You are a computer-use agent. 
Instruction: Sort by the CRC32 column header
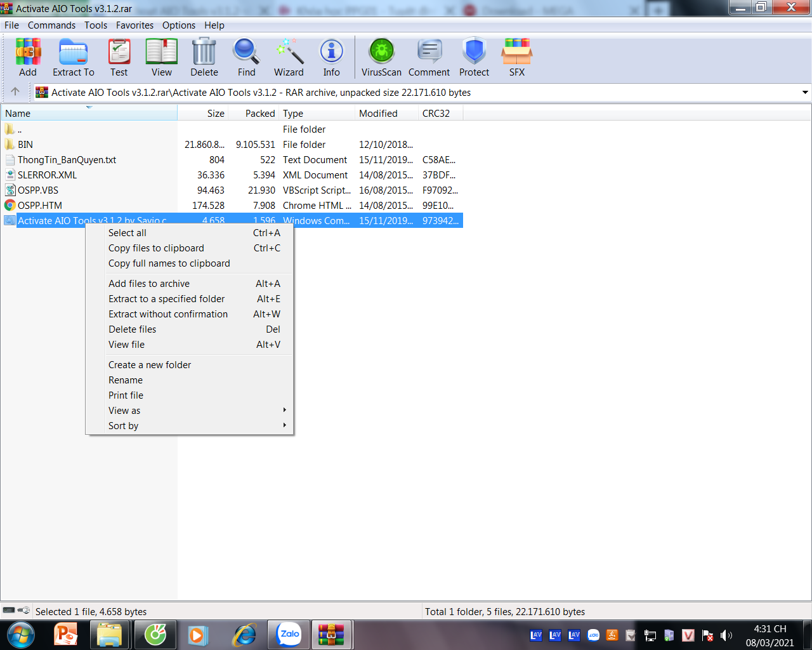click(x=441, y=114)
